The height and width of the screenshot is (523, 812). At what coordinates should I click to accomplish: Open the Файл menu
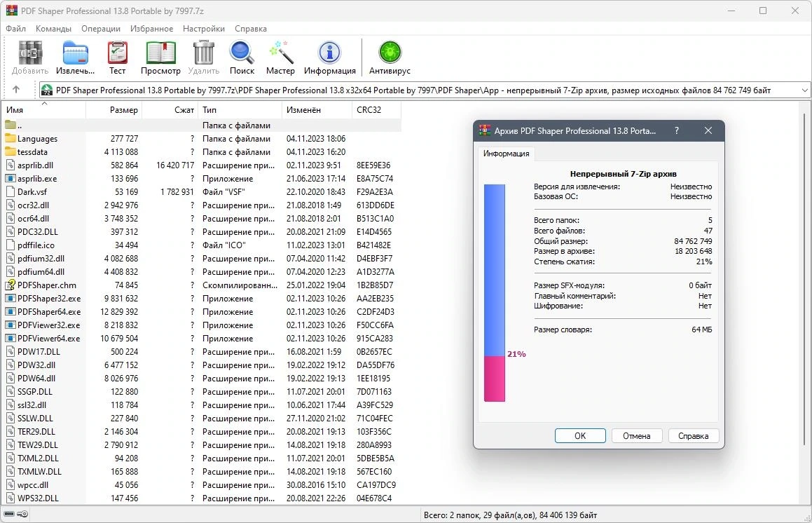point(16,29)
